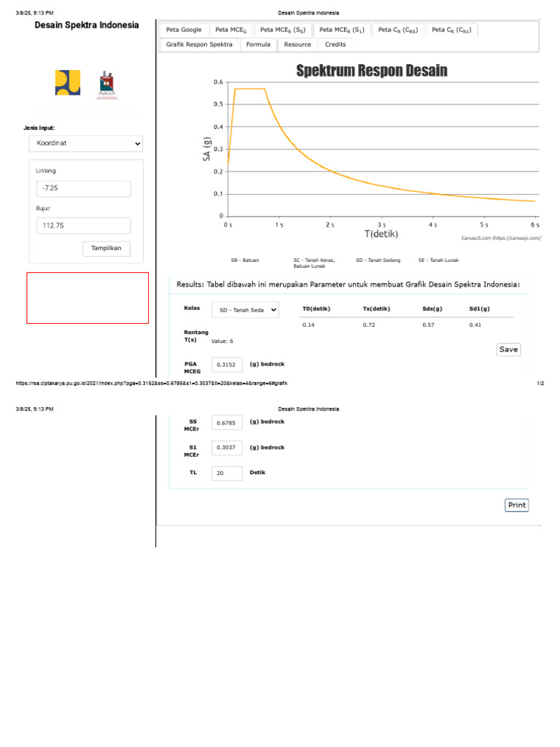560x747 pixels.
Task: Open the Credits tab
Action: click(335, 44)
